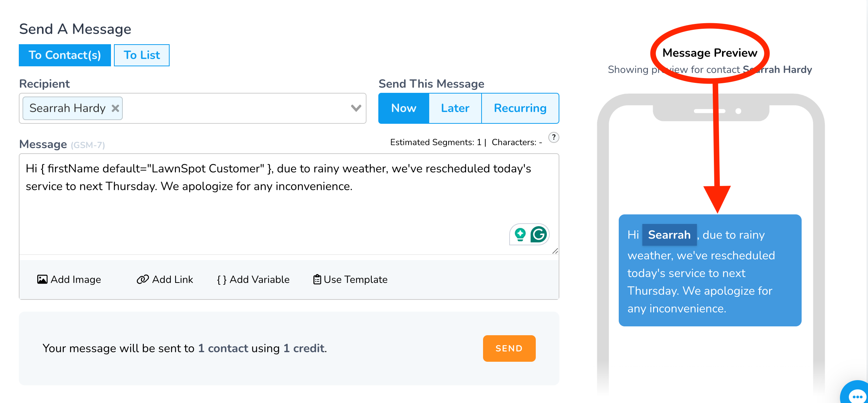Screen dimensions: 868x403
Task: Expand the Recipient dropdown arrow
Action: point(356,108)
